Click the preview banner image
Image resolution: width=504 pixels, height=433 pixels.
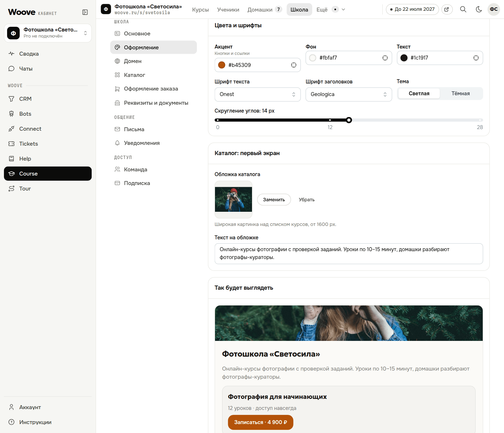(349, 323)
